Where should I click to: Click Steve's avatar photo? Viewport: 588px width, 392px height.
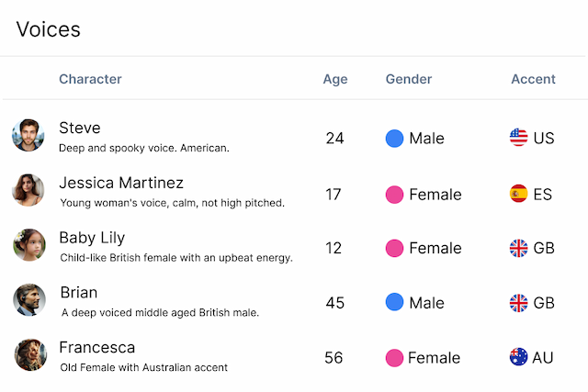28,136
